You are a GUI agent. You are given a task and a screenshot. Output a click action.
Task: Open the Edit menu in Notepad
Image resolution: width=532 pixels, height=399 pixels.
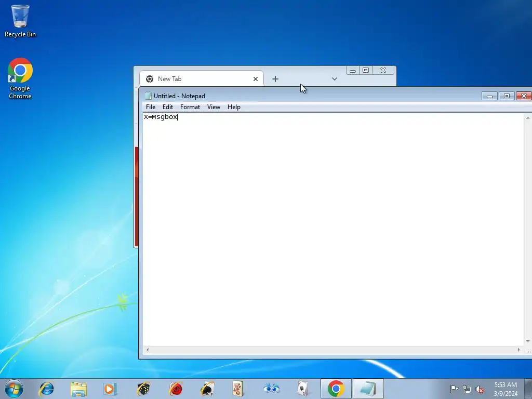(x=168, y=107)
